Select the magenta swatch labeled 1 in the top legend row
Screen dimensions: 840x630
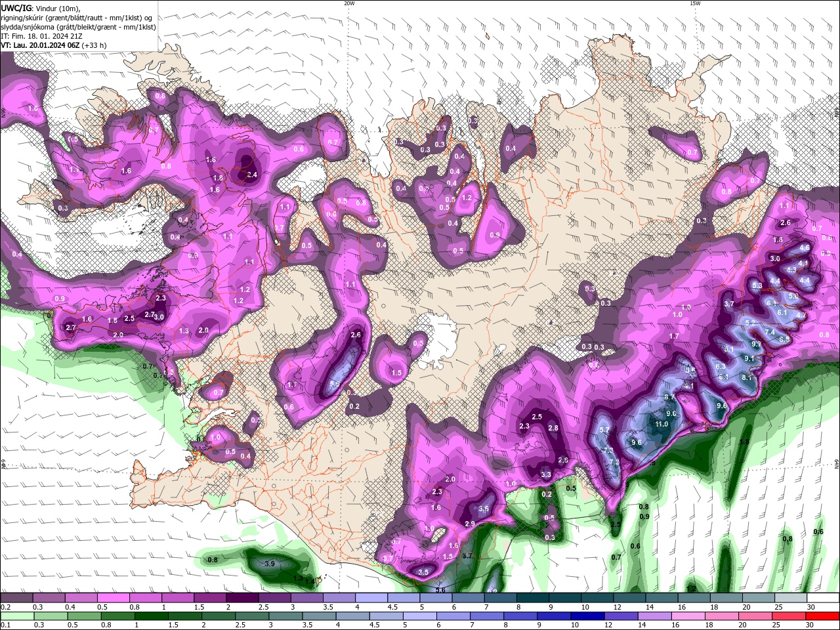pos(178,598)
